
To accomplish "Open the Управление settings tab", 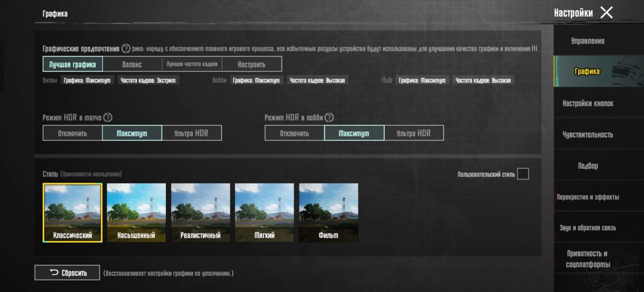I will [588, 41].
